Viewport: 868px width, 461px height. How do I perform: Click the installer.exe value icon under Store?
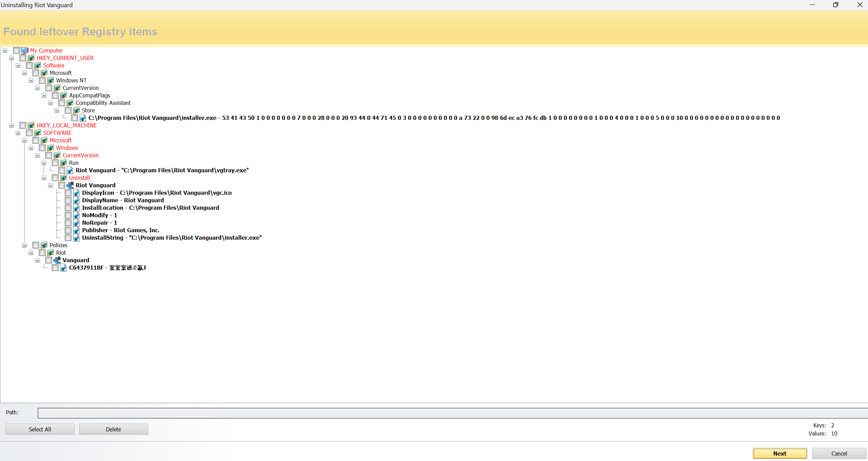point(83,118)
